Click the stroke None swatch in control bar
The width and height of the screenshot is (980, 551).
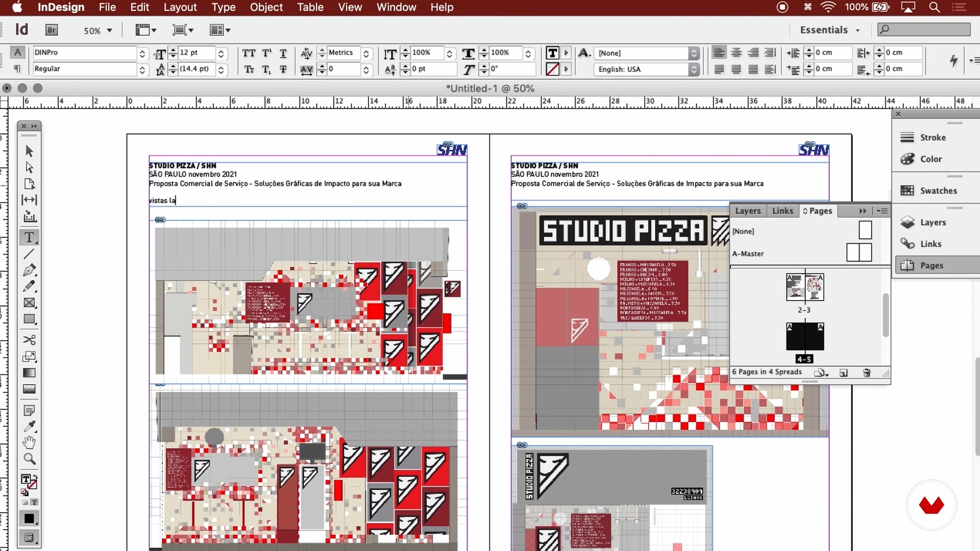tap(552, 69)
